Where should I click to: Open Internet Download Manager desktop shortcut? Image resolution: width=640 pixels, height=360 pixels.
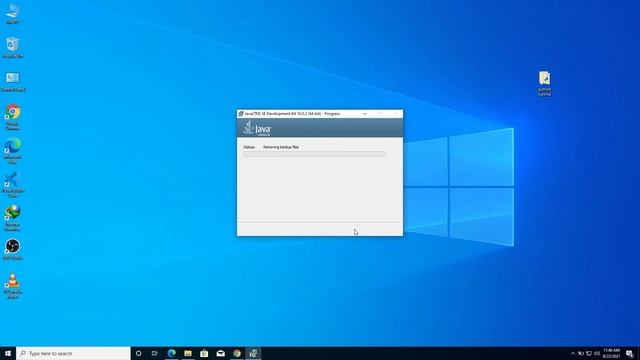pos(13,218)
